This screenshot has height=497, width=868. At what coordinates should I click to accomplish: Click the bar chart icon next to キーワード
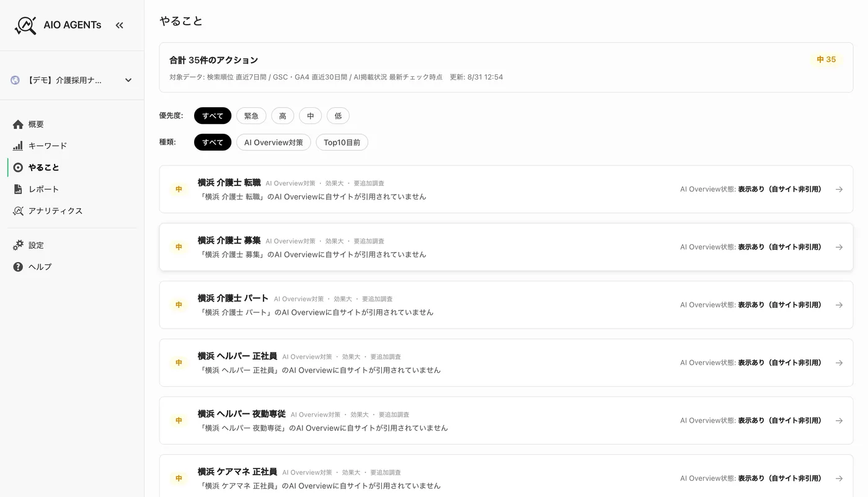[x=18, y=146]
